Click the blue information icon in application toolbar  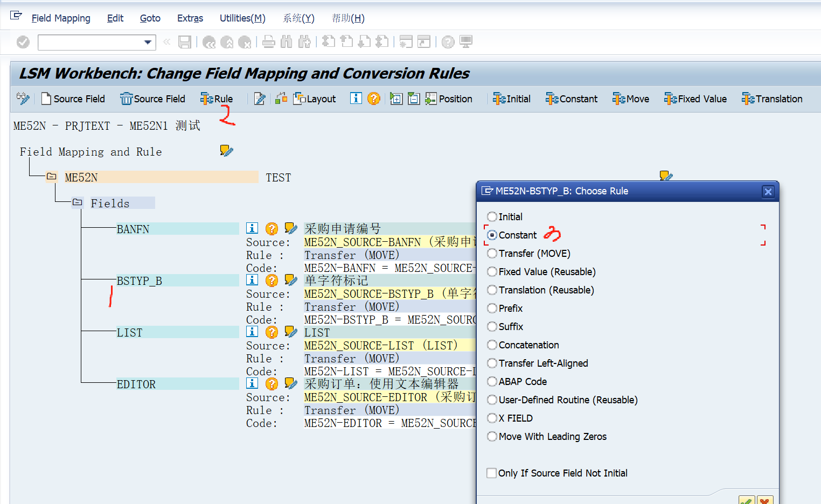click(356, 99)
